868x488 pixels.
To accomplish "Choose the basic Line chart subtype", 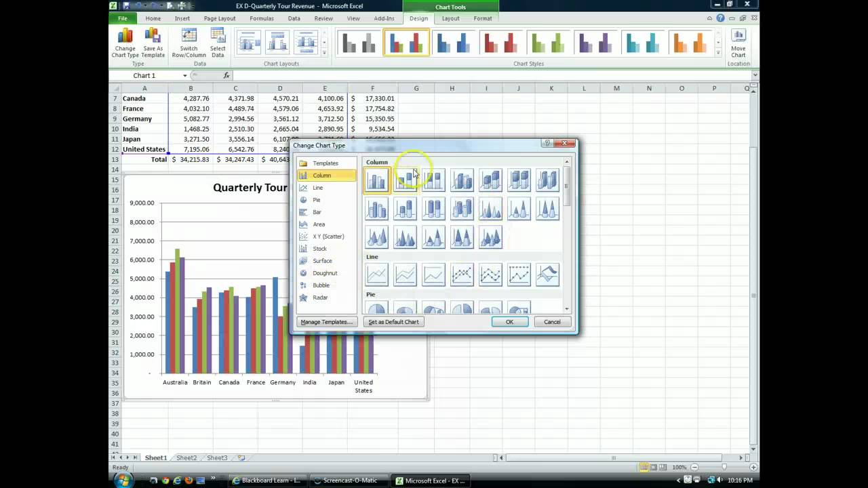I will pyautogui.click(x=377, y=274).
